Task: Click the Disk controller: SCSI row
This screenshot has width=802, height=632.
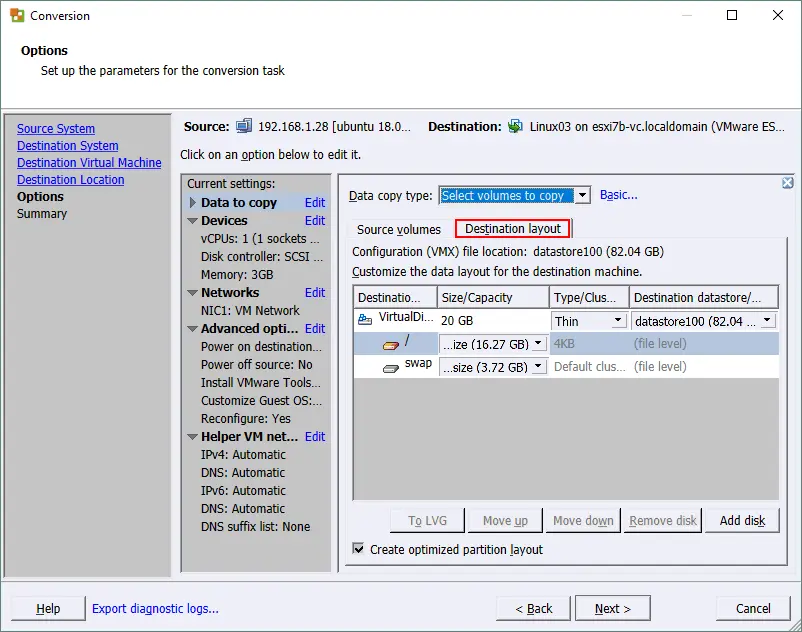Action: click(261, 257)
